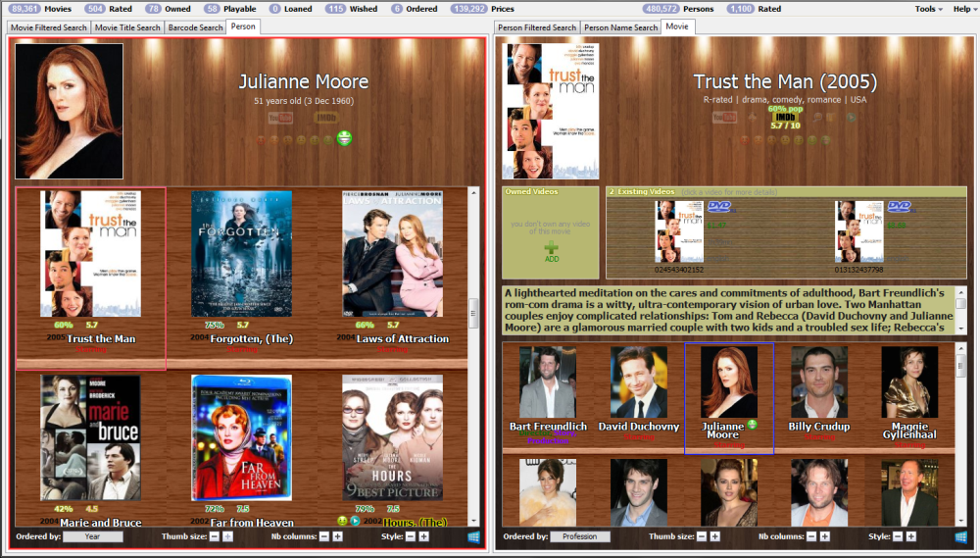Click Style plus button in Person panel
Image resolution: width=980 pixels, height=558 pixels.
click(423, 536)
